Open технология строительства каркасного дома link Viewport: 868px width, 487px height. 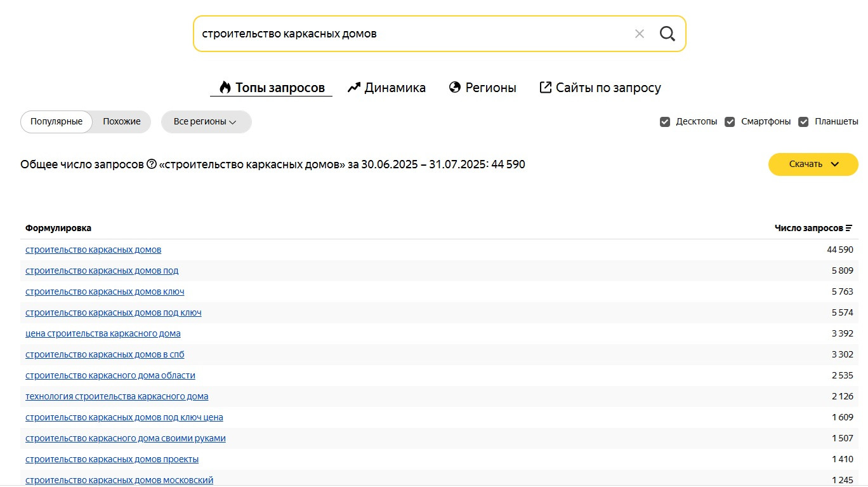point(117,396)
